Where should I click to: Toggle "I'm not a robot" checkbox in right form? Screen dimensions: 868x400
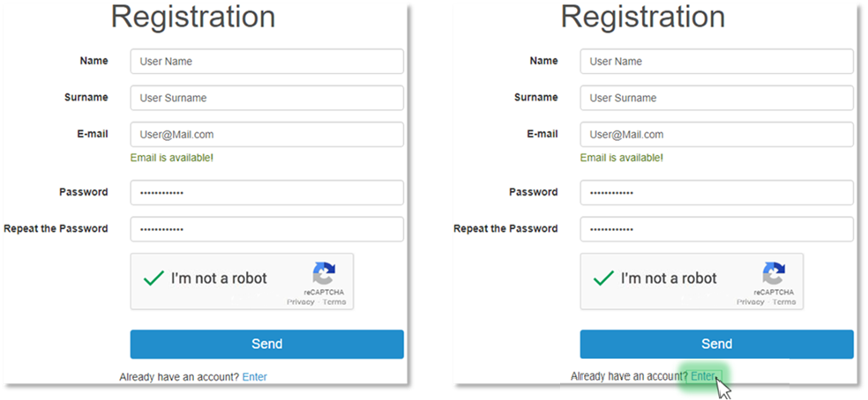[603, 278]
